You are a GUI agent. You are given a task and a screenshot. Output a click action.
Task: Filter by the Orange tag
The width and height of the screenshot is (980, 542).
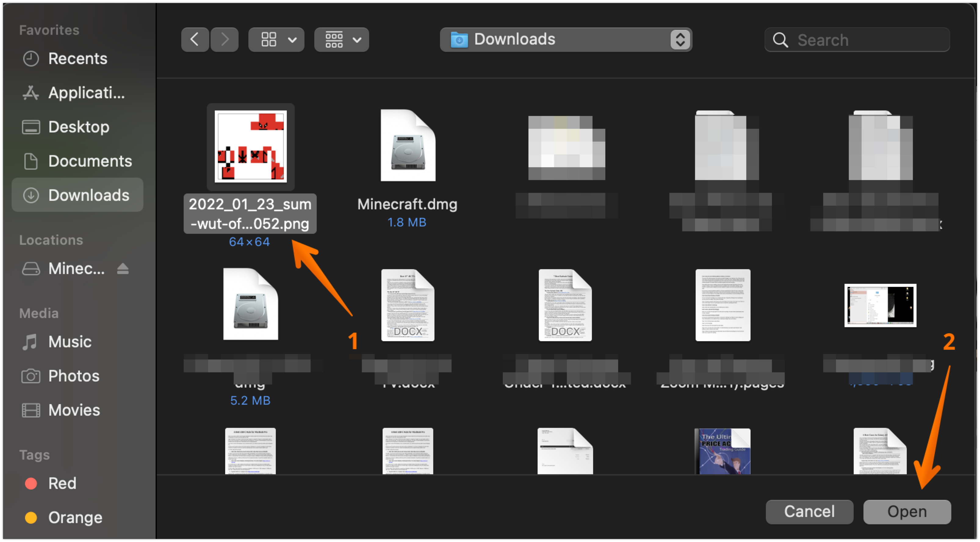pos(75,518)
